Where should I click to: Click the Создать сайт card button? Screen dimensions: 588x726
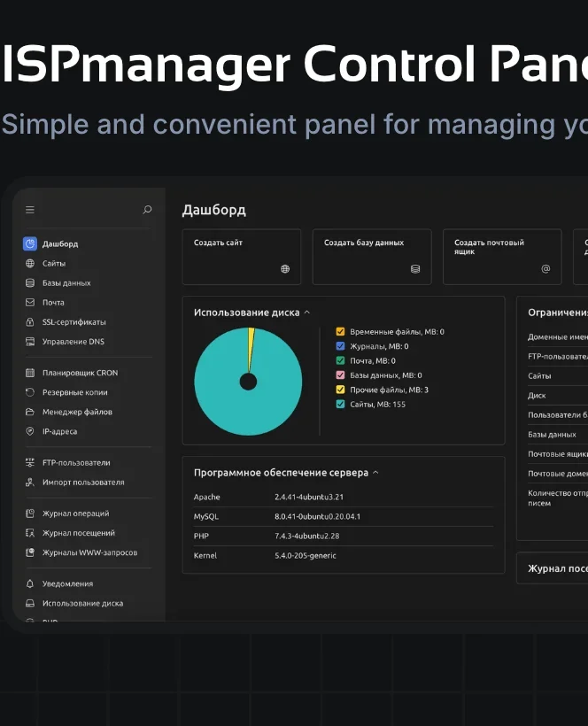click(242, 257)
